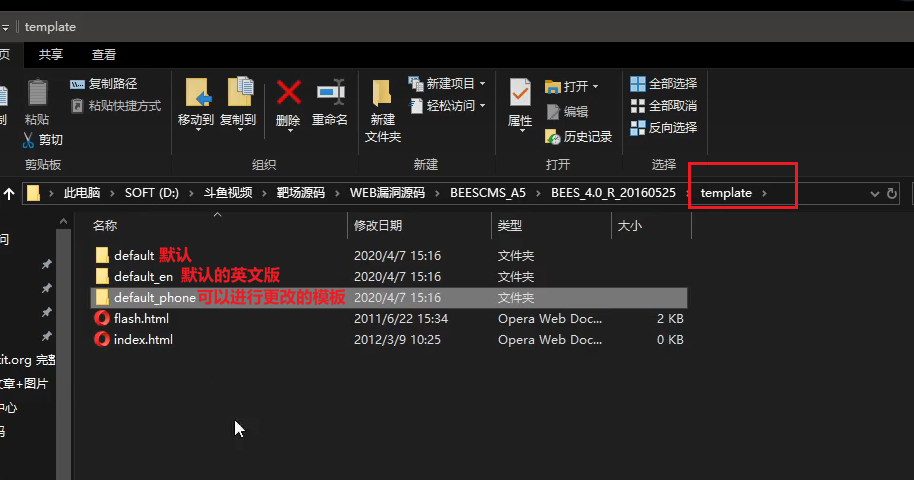The width and height of the screenshot is (914, 480).
Task: Expand the Open dropdown arrow
Action: point(595,87)
